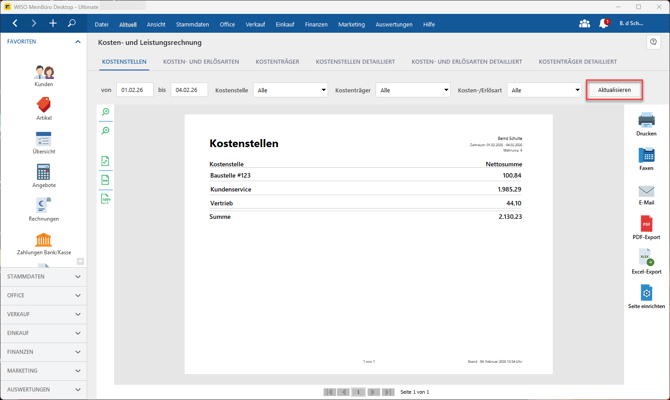Expand the MARKETING sidebar section
This screenshot has height=400, width=670.
44,371
